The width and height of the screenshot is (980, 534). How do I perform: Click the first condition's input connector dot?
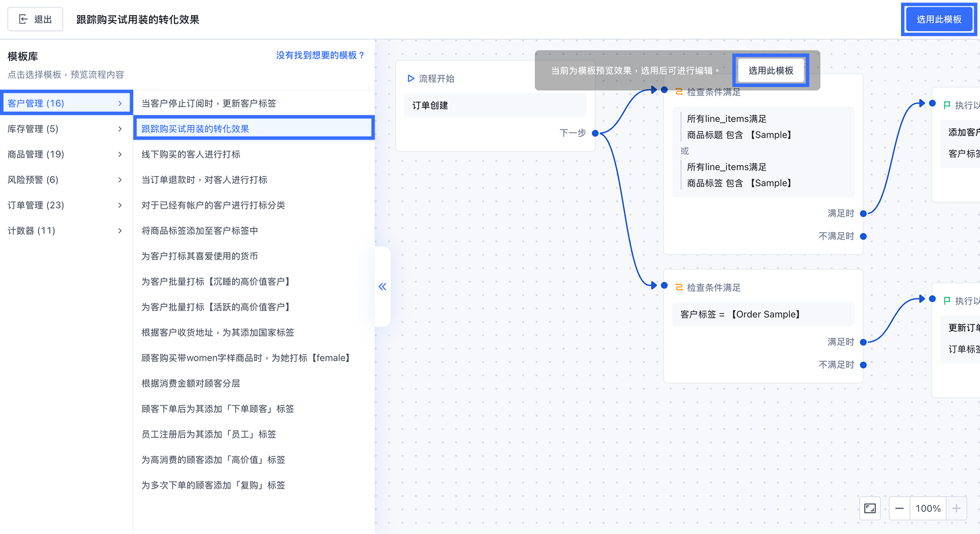(x=664, y=90)
